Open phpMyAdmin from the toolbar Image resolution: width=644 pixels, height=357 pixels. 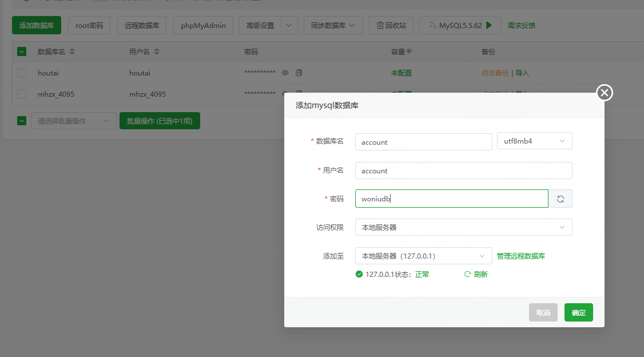coord(203,25)
